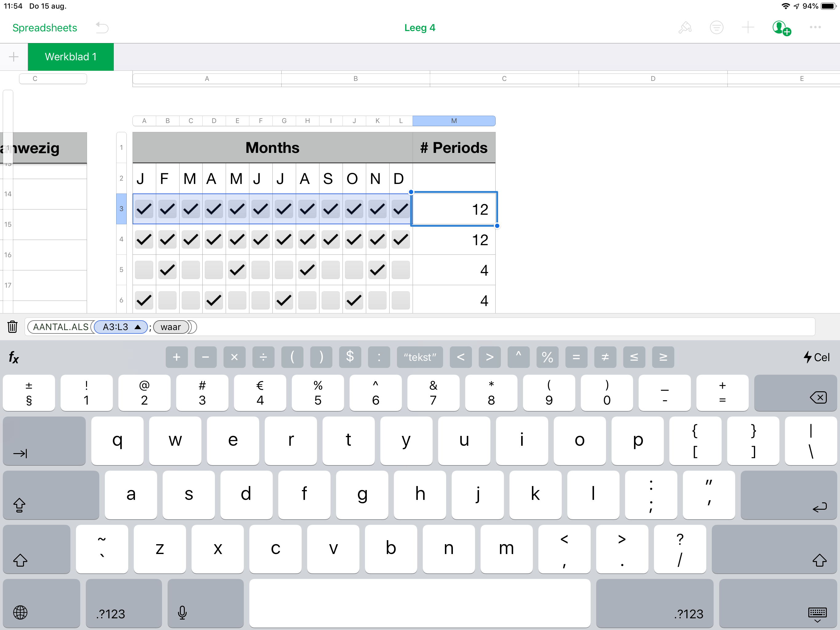Open the fx functions browser
This screenshot has width=840, height=630.
tap(14, 357)
